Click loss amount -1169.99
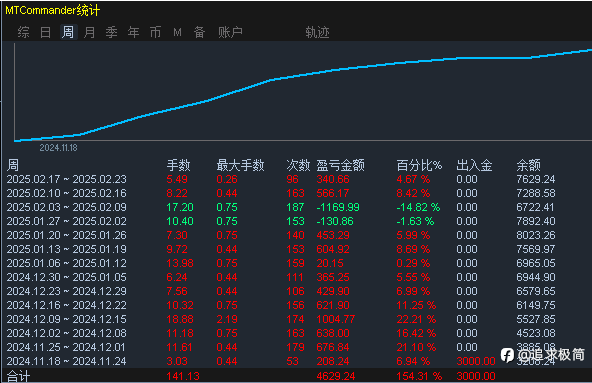592x383 pixels. click(x=338, y=207)
